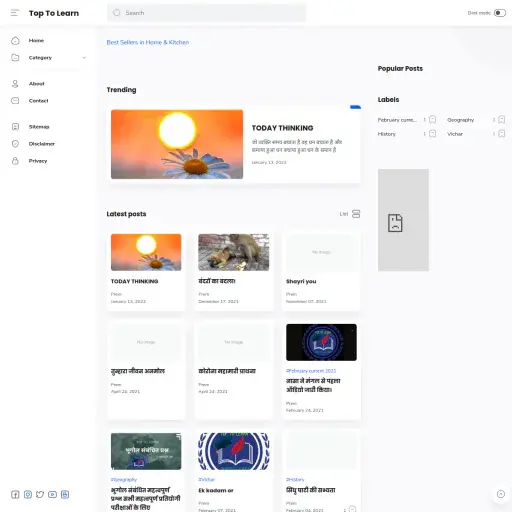
Task: Select the History label
Action: click(387, 134)
